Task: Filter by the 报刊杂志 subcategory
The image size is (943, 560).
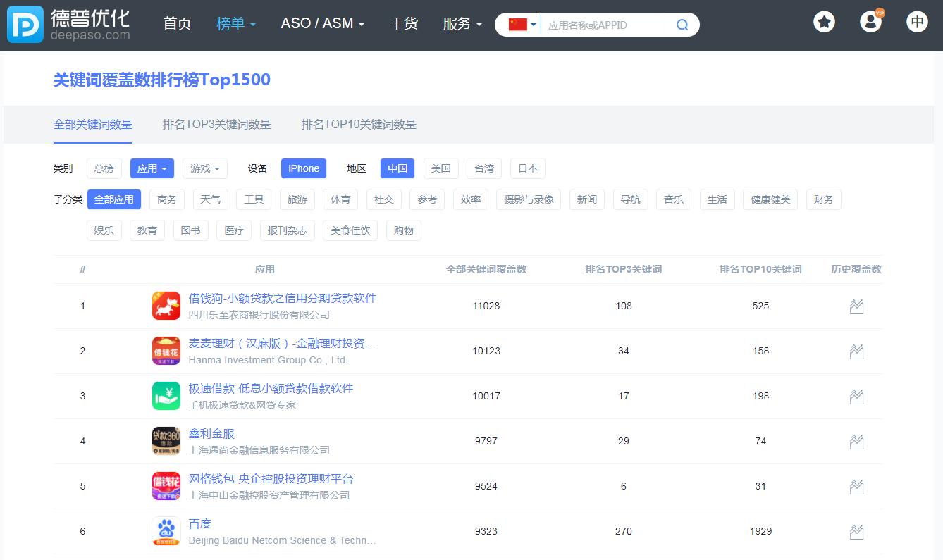Action: coord(287,230)
